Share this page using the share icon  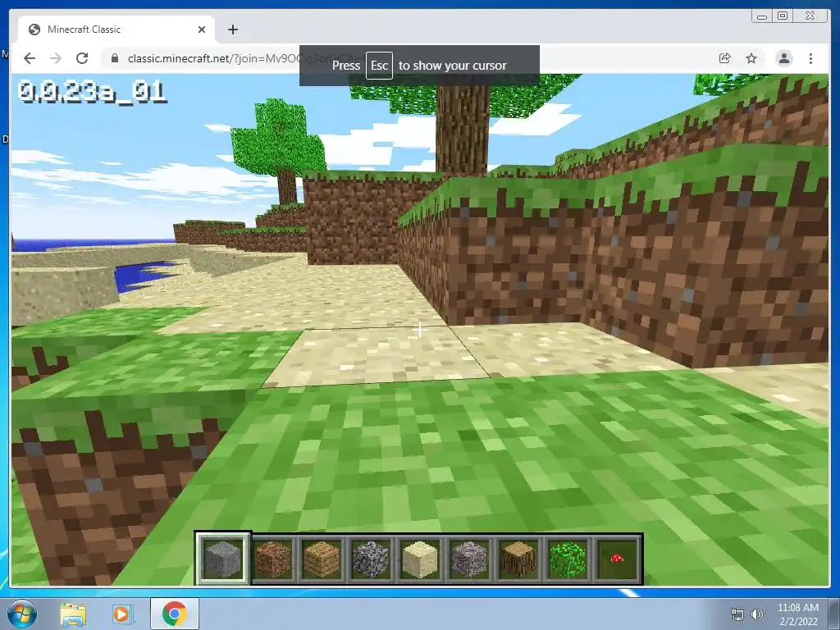(x=725, y=58)
